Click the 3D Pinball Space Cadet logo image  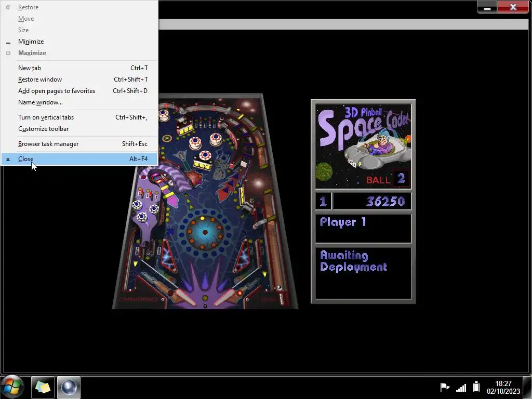pyautogui.click(x=363, y=146)
